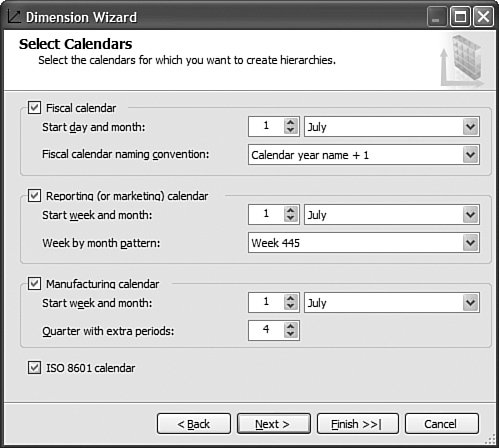Focus the fiscal start day number field
Image resolution: width=499 pixels, height=448 pixels.
[266, 126]
